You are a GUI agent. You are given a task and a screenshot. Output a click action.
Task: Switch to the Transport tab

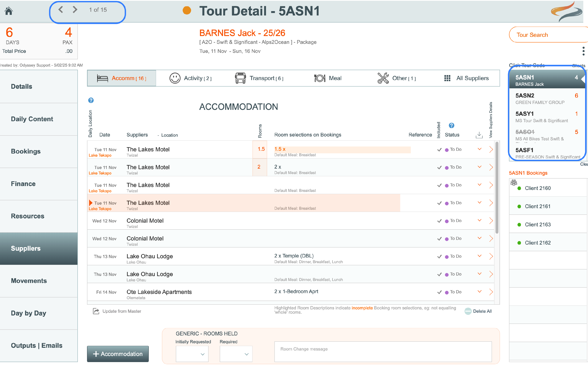click(x=259, y=78)
